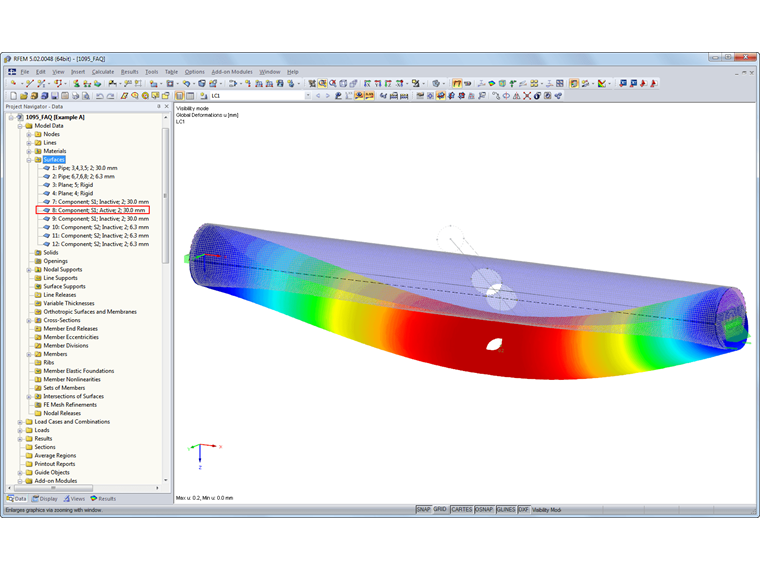Click the New model document icon
Image resolution: width=760 pixels, height=570 pixels.
(x=14, y=96)
